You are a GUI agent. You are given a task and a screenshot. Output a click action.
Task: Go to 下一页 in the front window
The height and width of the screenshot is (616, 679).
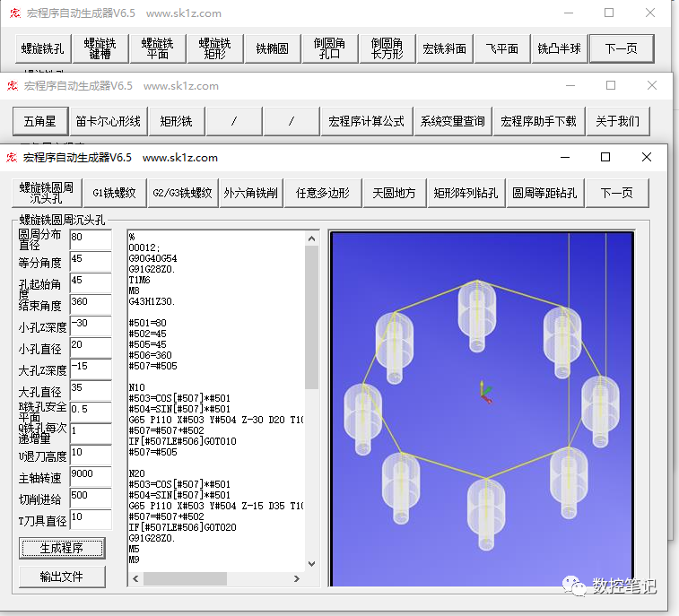[x=617, y=193]
